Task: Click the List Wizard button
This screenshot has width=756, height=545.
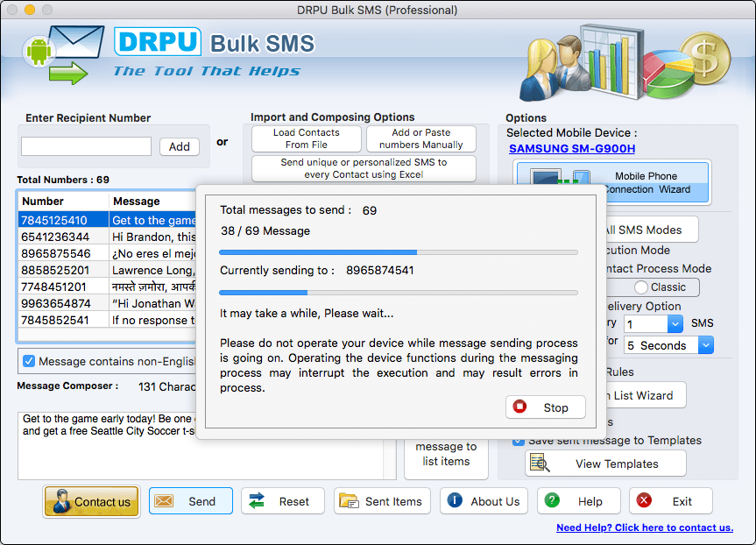Action: pyautogui.click(x=645, y=395)
